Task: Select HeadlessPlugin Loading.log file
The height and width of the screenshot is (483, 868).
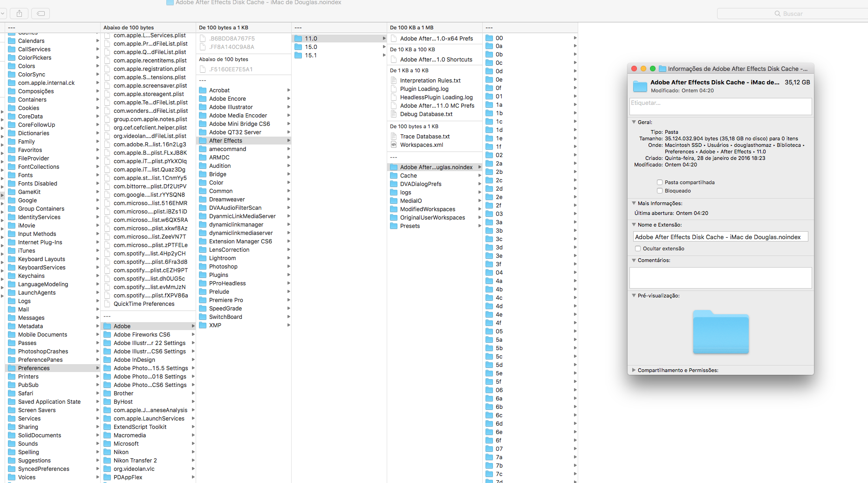Action: click(434, 97)
